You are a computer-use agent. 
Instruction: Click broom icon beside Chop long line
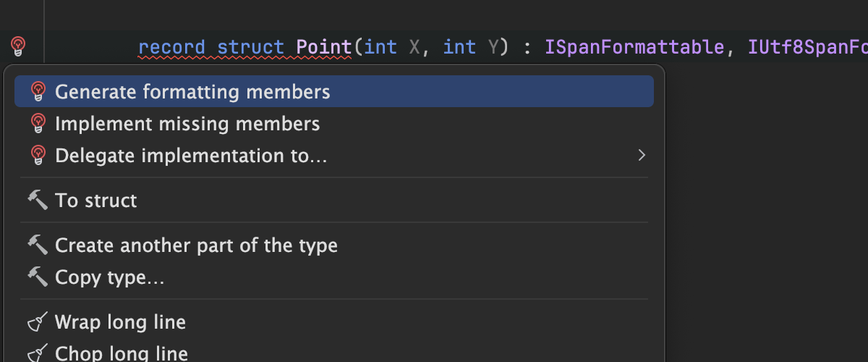38,353
